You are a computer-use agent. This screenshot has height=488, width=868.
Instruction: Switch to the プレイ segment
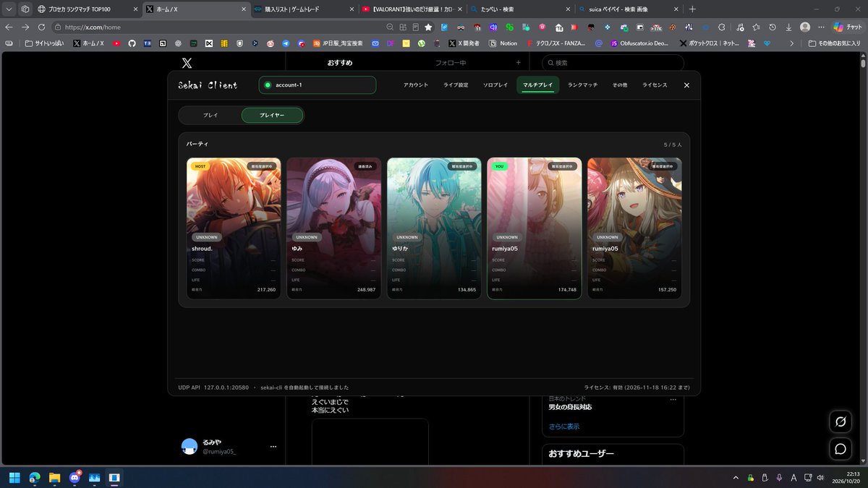pyautogui.click(x=210, y=116)
